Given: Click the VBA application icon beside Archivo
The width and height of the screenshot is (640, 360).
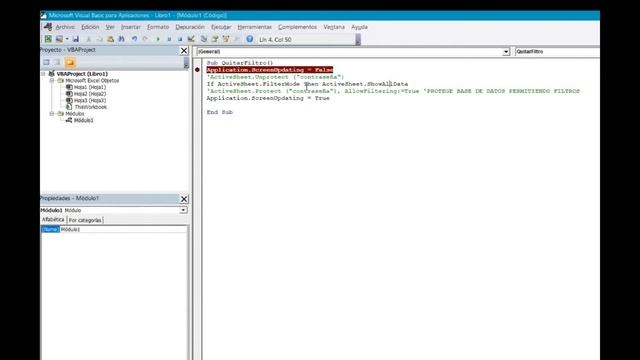Looking at the screenshot, I should pyautogui.click(x=48, y=27).
